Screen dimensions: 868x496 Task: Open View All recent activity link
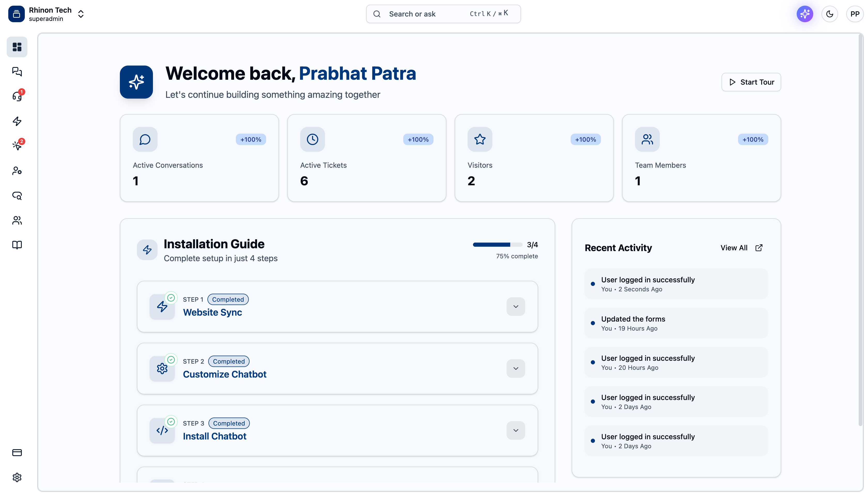[x=741, y=248]
